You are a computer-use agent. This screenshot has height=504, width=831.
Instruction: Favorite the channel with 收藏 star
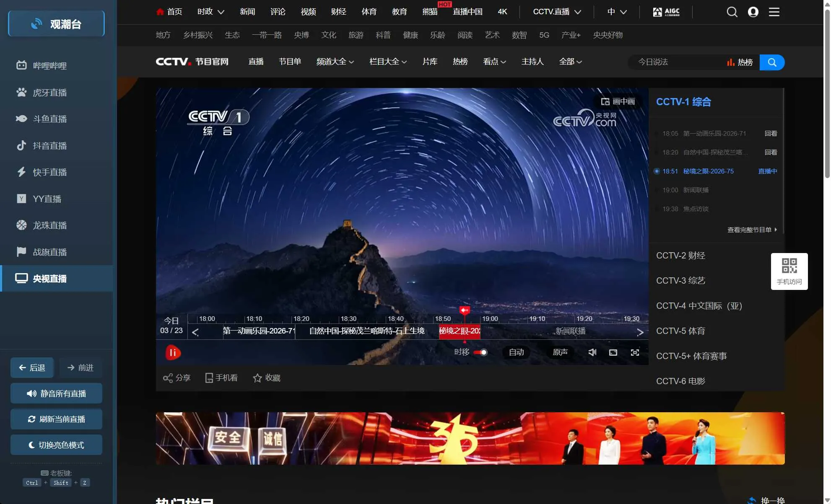click(266, 377)
